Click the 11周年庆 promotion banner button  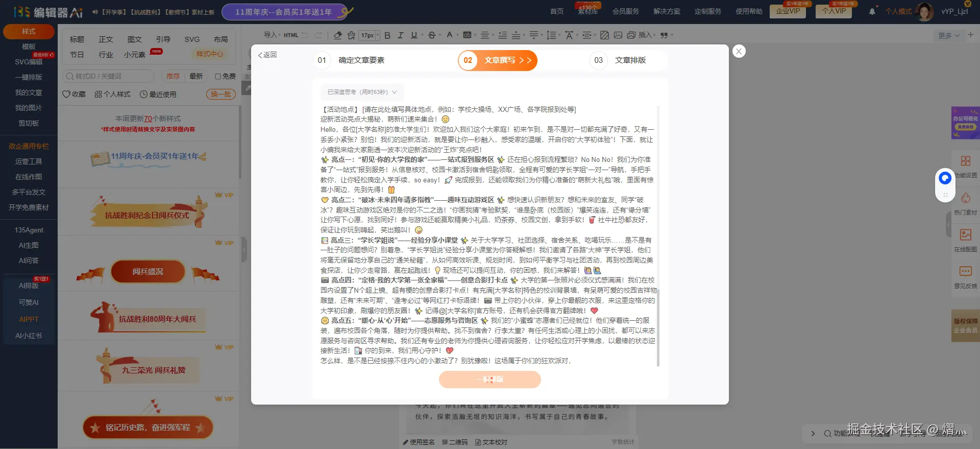[x=285, y=12]
